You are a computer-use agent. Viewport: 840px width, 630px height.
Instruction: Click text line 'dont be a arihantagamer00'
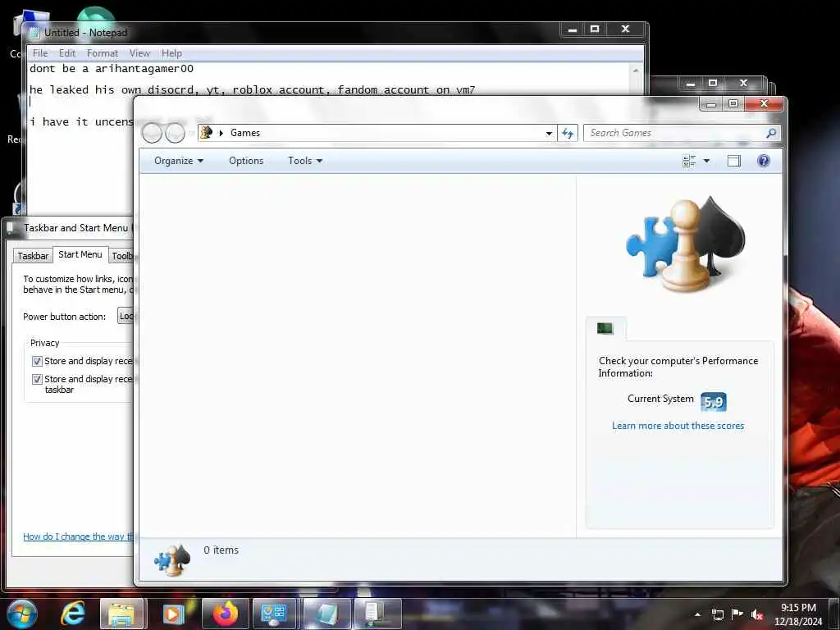click(112, 69)
